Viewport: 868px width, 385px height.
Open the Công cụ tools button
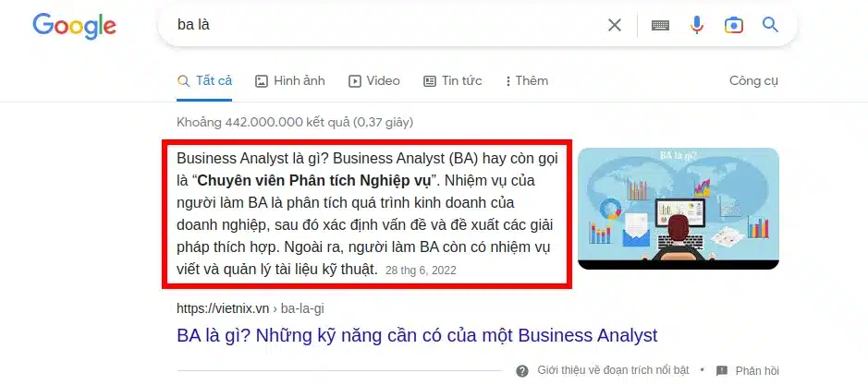click(753, 80)
